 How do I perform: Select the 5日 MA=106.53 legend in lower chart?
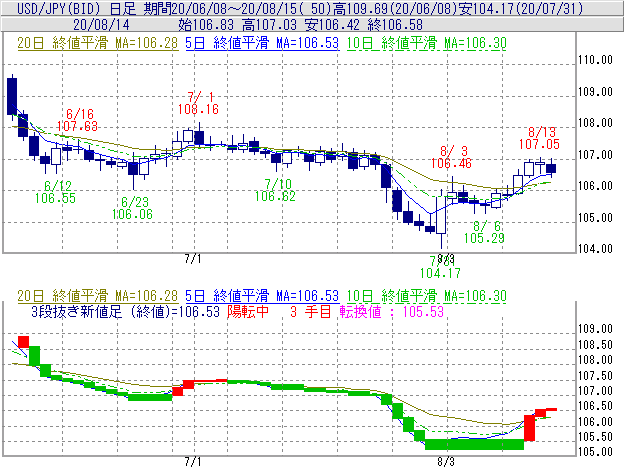(x=262, y=296)
